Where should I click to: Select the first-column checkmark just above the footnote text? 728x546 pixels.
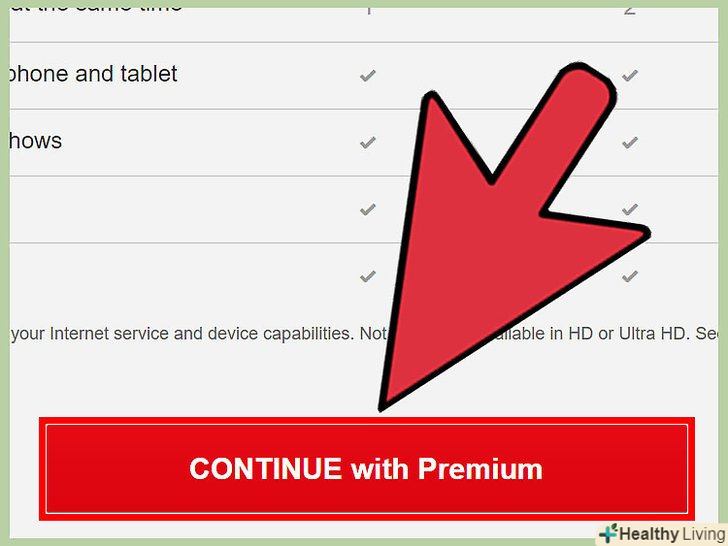[368, 276]
